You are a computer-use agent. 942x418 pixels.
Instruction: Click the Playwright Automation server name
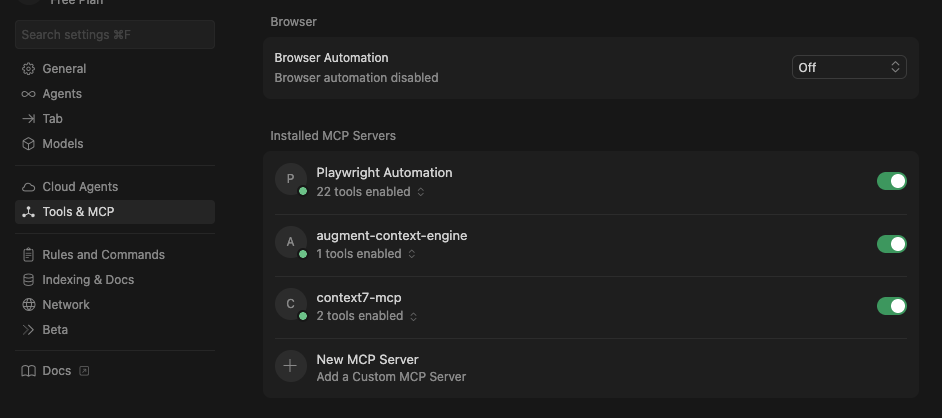pos(384,173)
